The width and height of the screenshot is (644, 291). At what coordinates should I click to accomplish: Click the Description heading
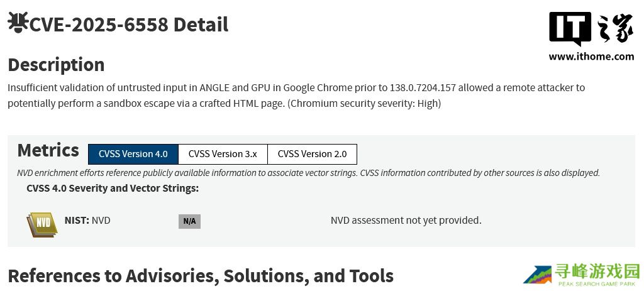(56, 65)
